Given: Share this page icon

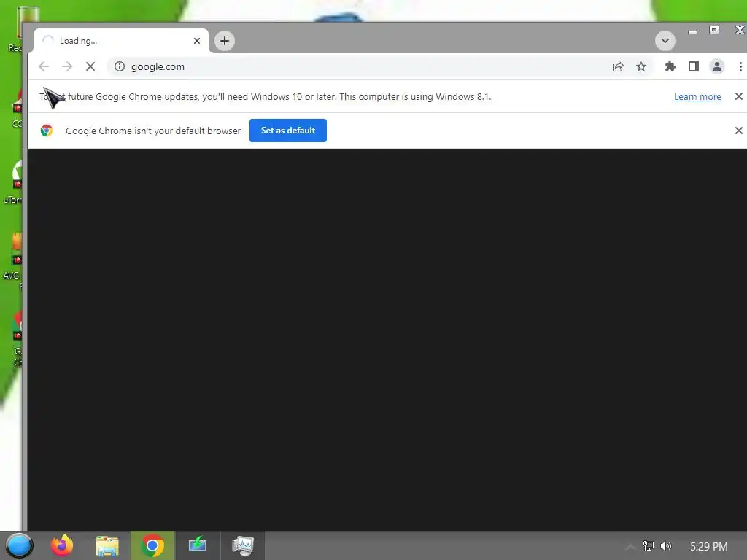Looking at the screenshot, I should coord(618,66).
